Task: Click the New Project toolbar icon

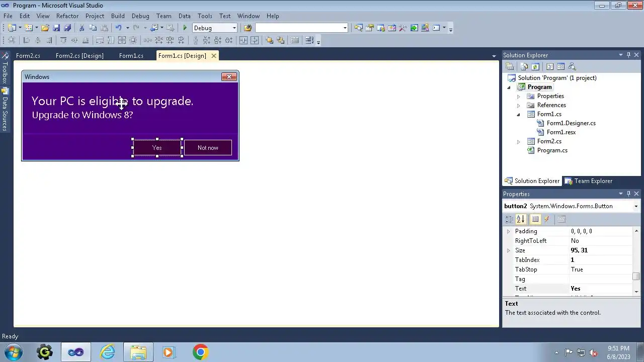Action: [x=12, y=28]
